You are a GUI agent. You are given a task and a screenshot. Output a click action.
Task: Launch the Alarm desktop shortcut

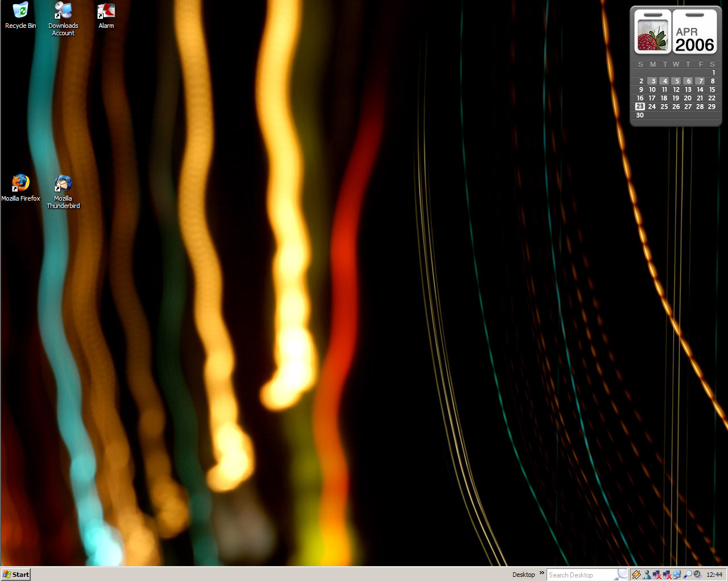click(x=106, y=11)
